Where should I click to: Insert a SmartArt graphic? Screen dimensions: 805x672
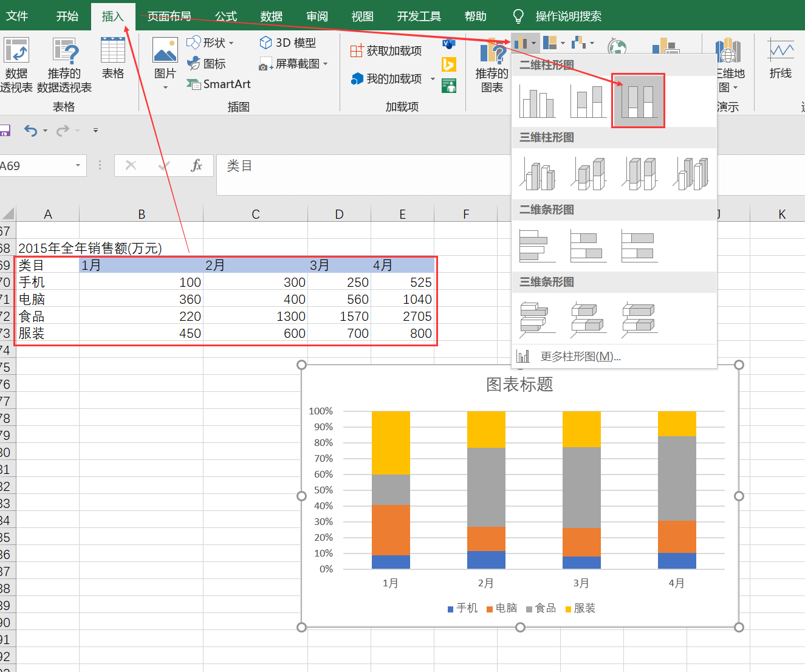point(219,84)
